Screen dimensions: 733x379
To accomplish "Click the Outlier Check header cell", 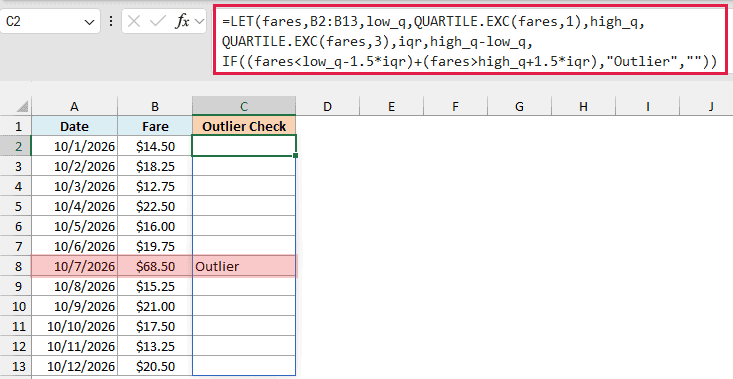I will [244, 126].
